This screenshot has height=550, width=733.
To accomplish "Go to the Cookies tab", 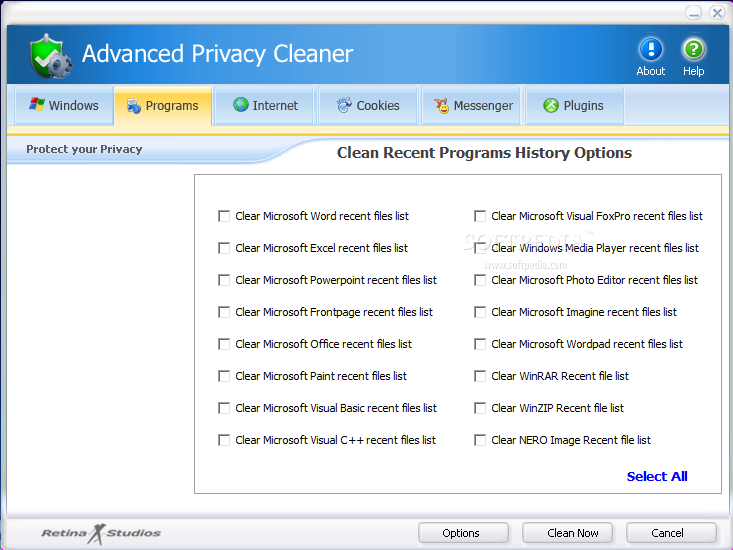I will (x=368, y=106).
